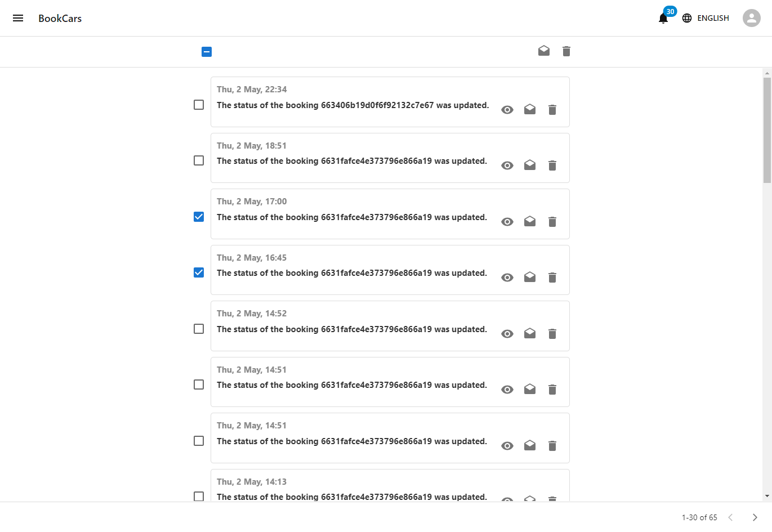Delete the 16:45 notification
The image size is (772, 532).
click(552, 278)
